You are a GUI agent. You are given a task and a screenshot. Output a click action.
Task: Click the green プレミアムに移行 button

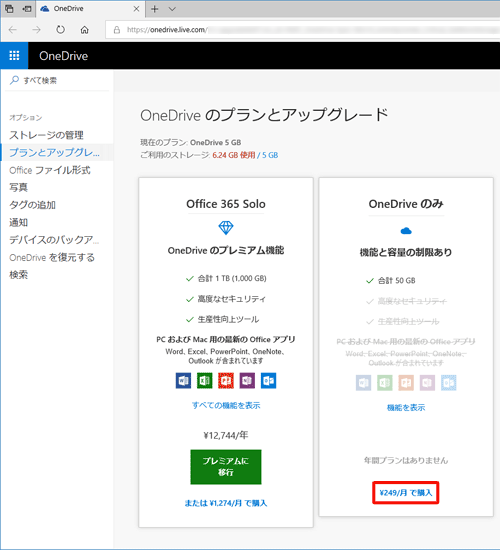tap(226, 467)
